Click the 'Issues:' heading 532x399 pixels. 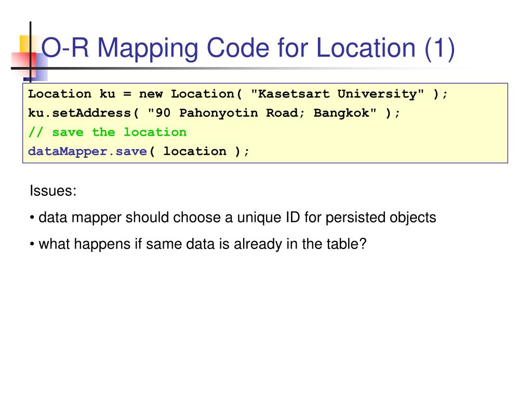coord(53,191)
